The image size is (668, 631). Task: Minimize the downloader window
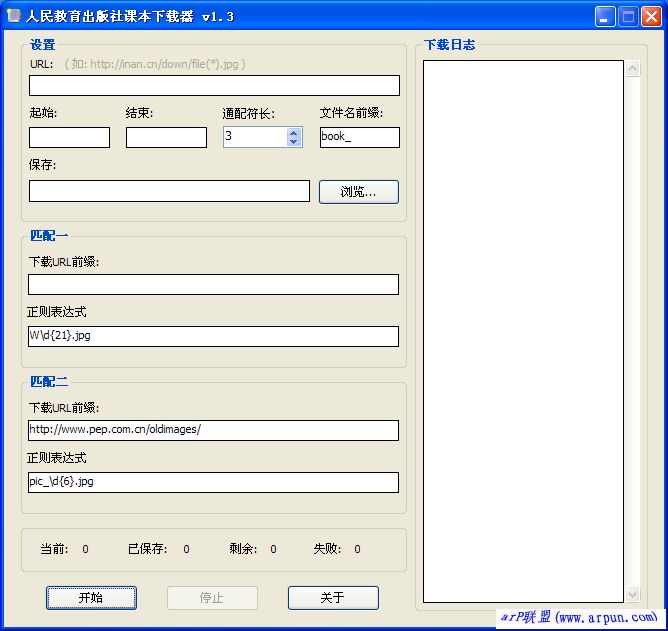(605, 17)
